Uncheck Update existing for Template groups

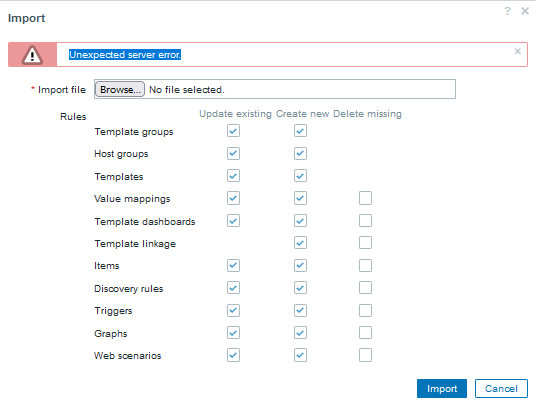coord(233,131)
